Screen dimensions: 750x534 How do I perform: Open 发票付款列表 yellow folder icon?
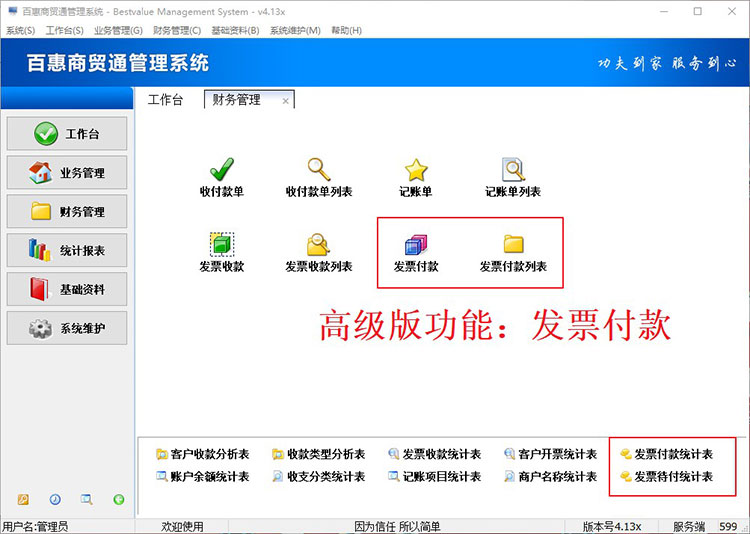(513, 244)
